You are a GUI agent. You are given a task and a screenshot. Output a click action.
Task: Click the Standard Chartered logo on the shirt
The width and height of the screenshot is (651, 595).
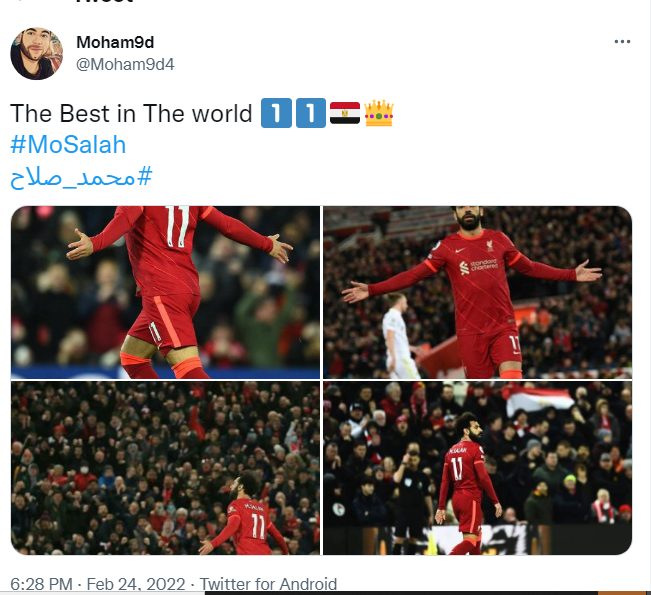coord(479,266)
